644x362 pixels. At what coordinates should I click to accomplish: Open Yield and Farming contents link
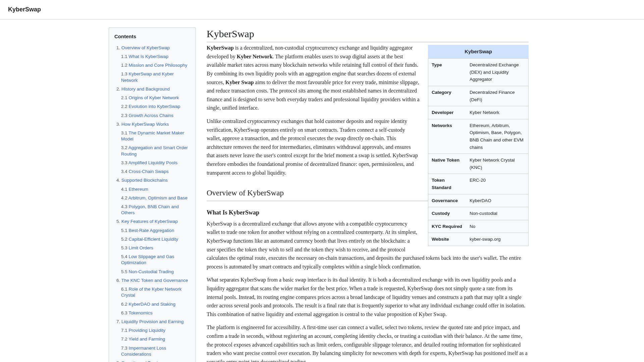(x=147, y=339)
